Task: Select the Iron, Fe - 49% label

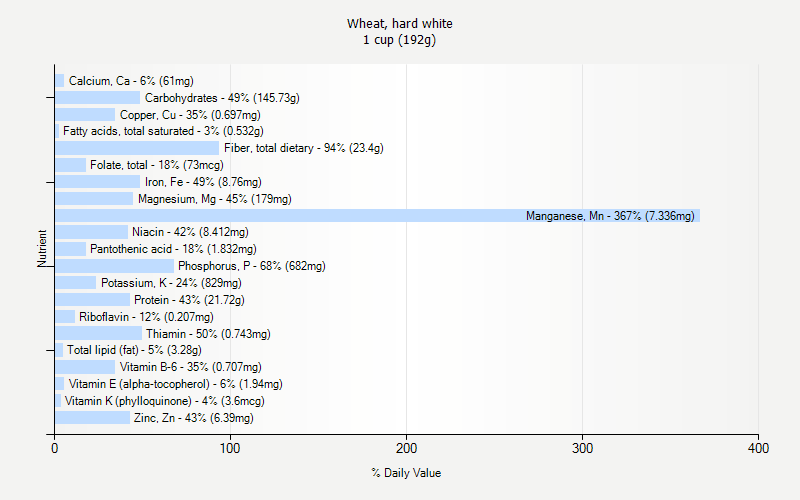Action: point(203,182)
